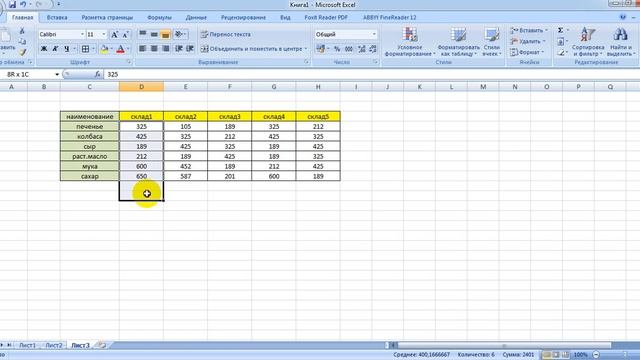
Task: Select Normal view icon in status bar
Action: pos(546,355)
